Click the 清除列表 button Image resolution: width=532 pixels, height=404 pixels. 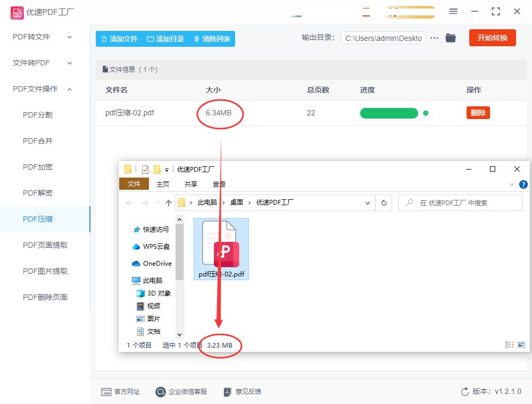click(x=212, y=39)
